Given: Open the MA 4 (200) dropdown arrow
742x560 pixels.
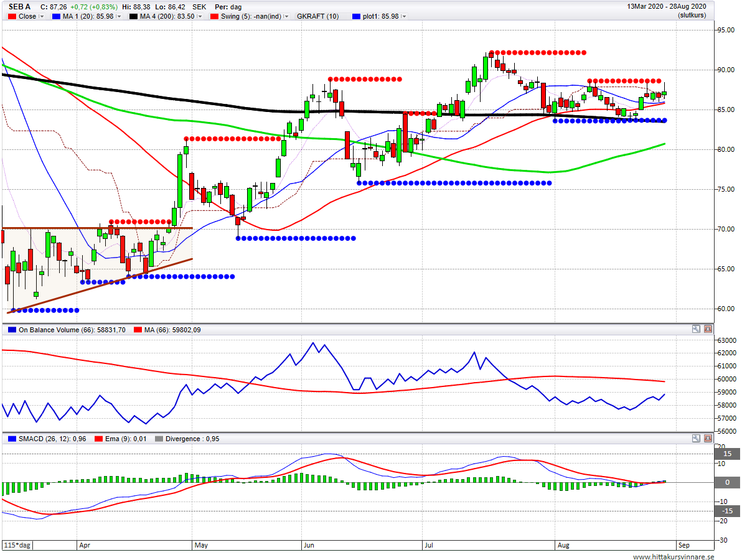Looking at the screenshot, I should click(200, 16).
